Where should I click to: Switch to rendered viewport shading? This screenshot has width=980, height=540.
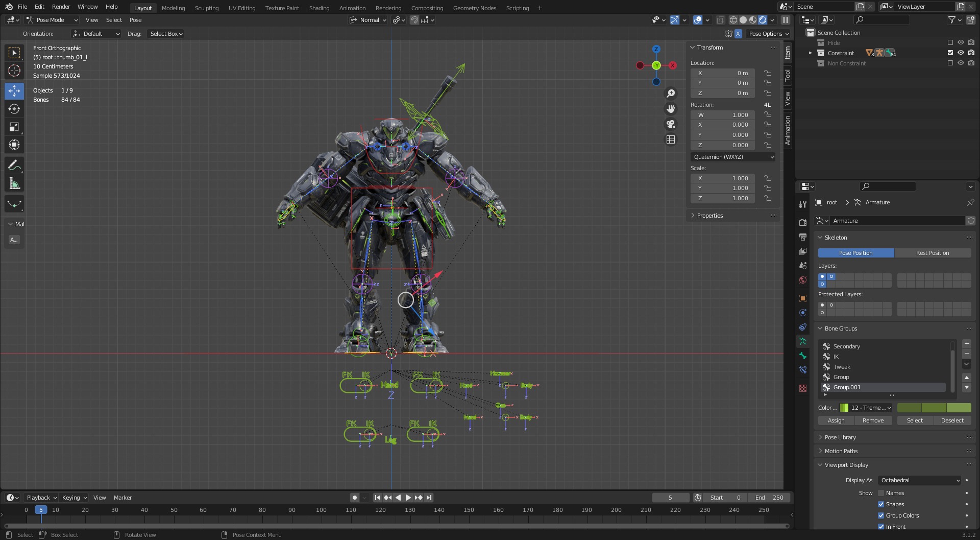[763, 20]
